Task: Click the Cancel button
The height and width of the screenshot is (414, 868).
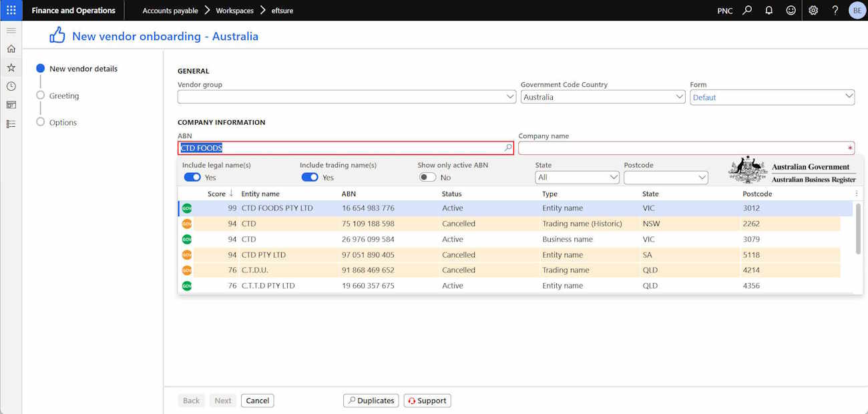Action: pyautogui.click(x=258, y=401)
